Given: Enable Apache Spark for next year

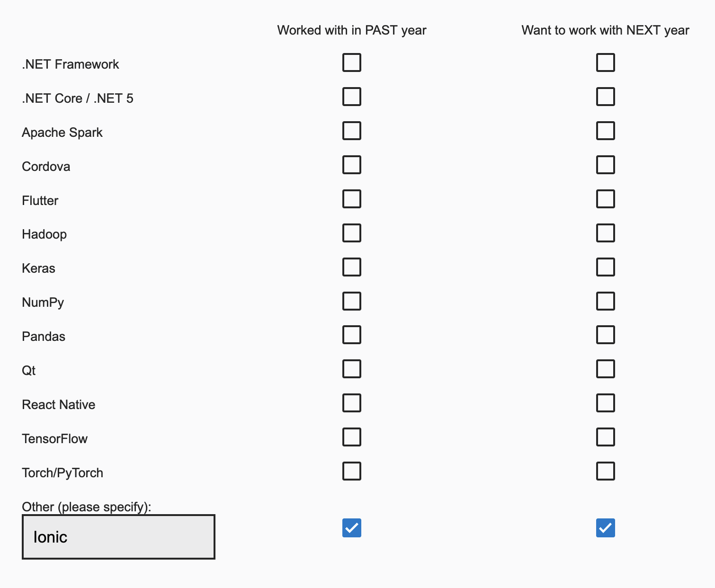Looking at the screenshot, I should [x=605, y=131].
